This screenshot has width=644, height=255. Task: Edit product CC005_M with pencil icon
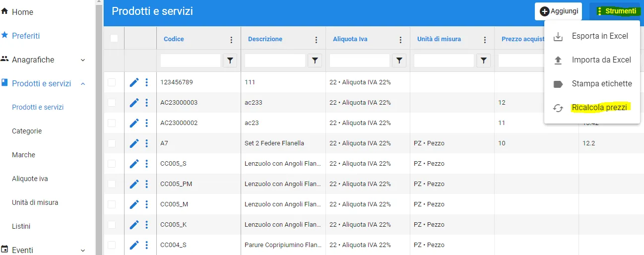pos(134,204)
